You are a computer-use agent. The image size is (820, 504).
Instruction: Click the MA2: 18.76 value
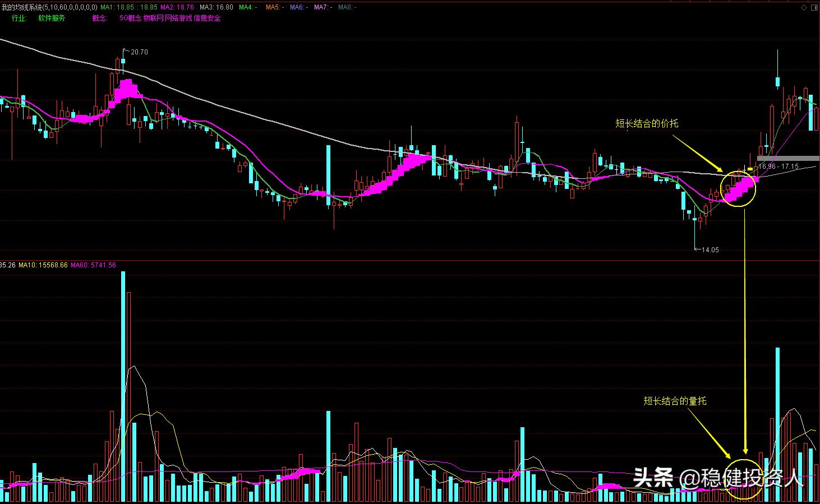click(177, 7)
